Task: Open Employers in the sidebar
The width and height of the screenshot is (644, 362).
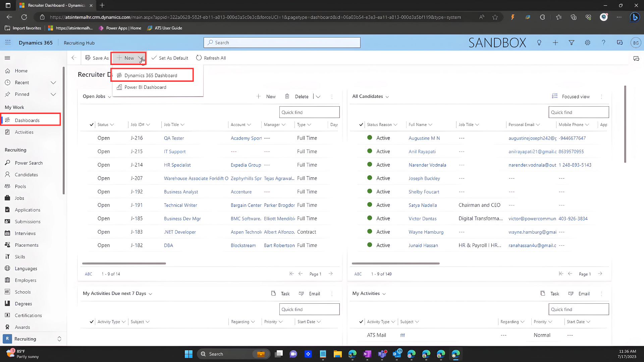Action: click(25, 280)
